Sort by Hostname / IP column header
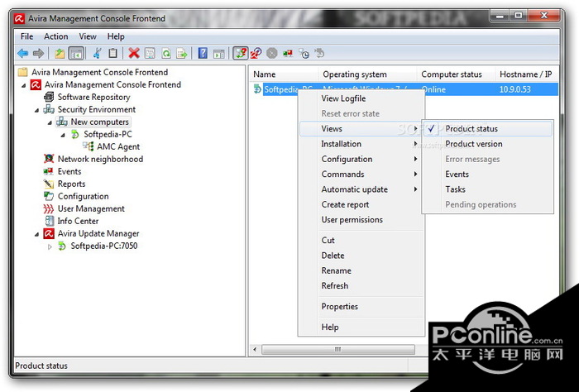The image size is (579, 392). coord(526,74)
